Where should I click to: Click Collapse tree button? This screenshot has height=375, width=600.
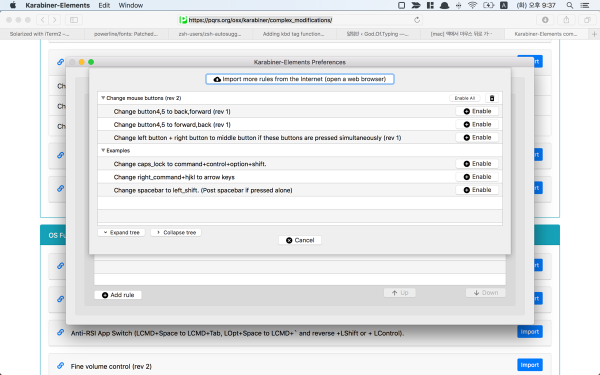[x=176, y=232]
